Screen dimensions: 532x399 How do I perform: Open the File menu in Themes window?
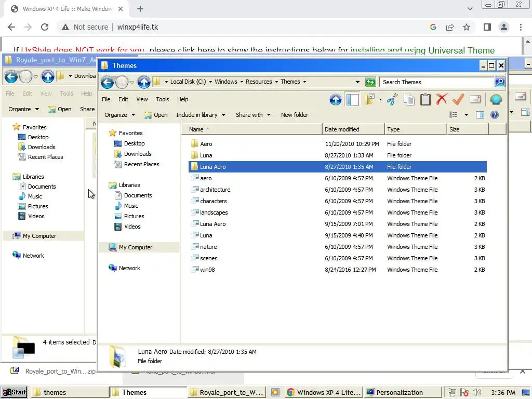pyautogui.click(x=106, y=99)
